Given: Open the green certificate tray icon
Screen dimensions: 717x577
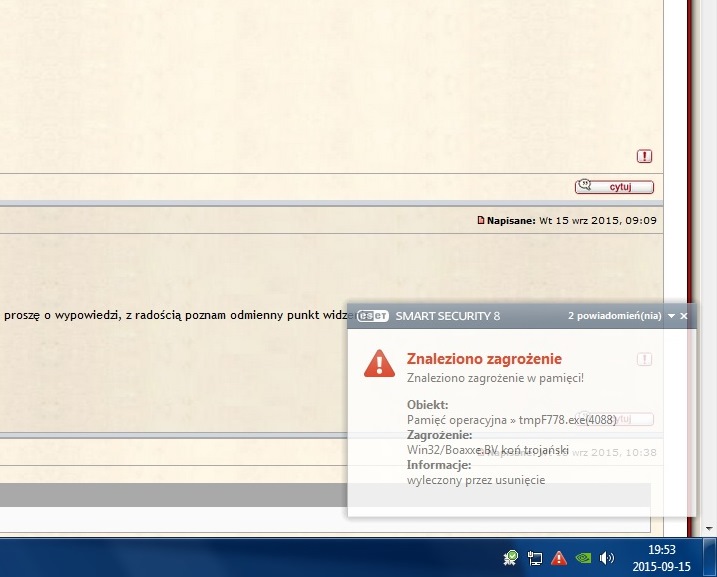Looking at the screenshot, I should point(510,558).
